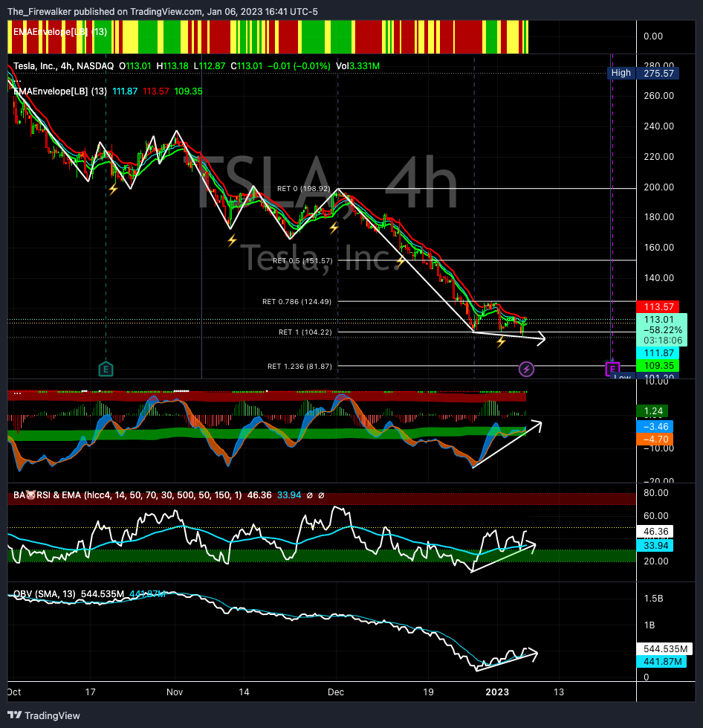Click the 46.36 RSI axis label

click(x=655, y=531)
